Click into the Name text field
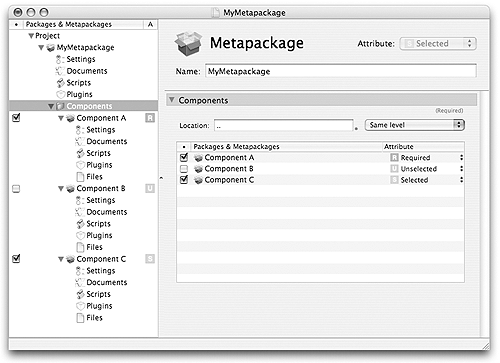Viewport: 500px width, 363px height. click(x=341, y=71)
